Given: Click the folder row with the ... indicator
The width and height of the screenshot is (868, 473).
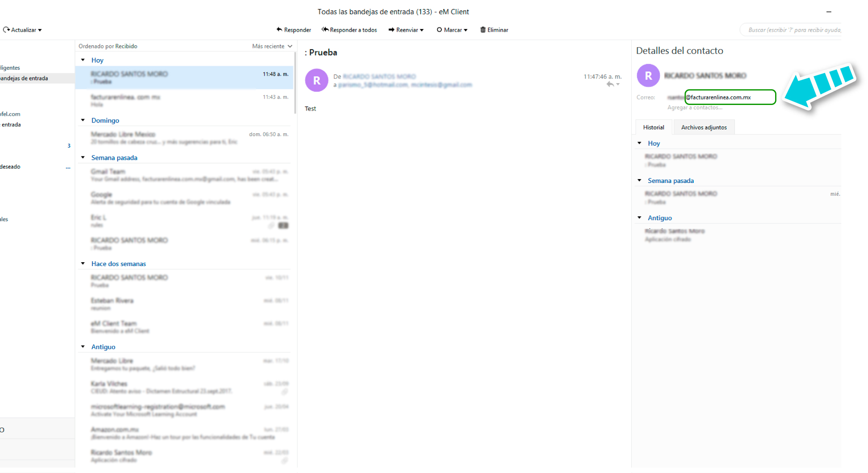Looking at the screenshot, I should (37, 167).
